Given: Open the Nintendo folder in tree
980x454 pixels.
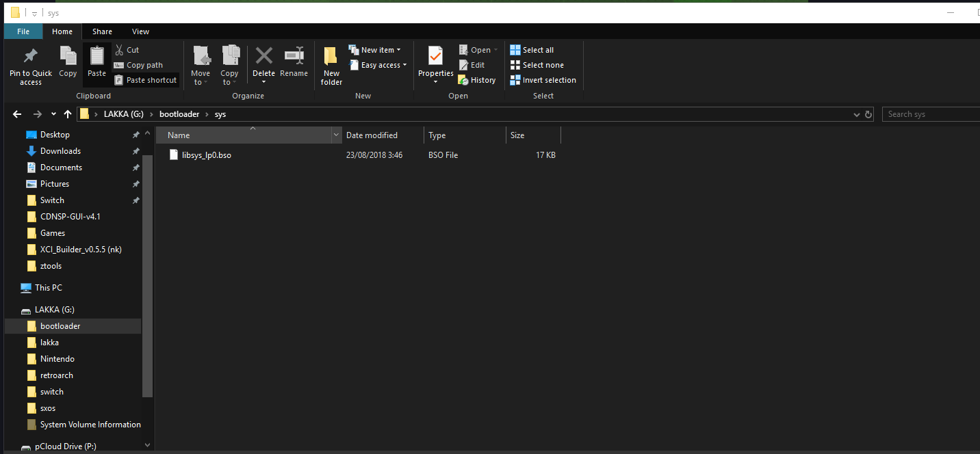Looking at the screenshot, I should click(x=57, y=359).
